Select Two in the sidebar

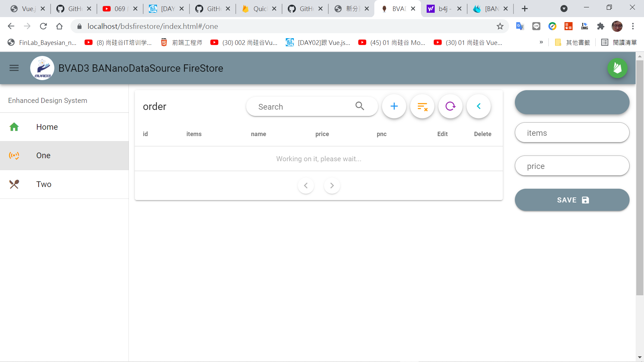pyautogui.click(x=44, y=184)
